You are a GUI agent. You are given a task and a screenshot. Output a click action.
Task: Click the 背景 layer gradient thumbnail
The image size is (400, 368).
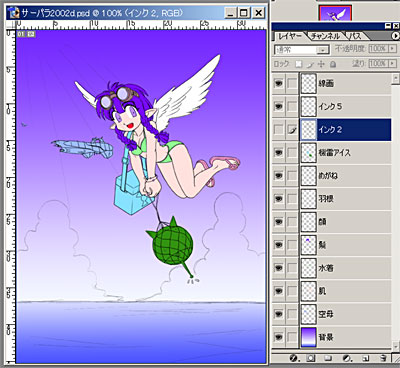coord(309,337)
